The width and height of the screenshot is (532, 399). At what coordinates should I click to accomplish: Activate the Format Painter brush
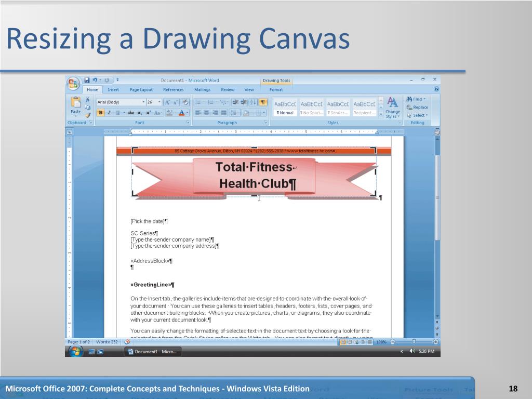pyautogui.click(x=87, y=115)
